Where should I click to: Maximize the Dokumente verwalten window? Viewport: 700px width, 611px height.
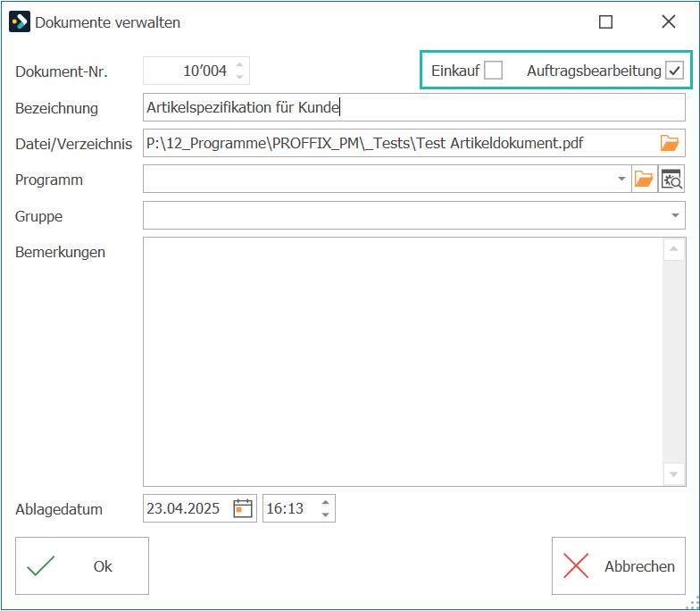(x=605, y=21)
